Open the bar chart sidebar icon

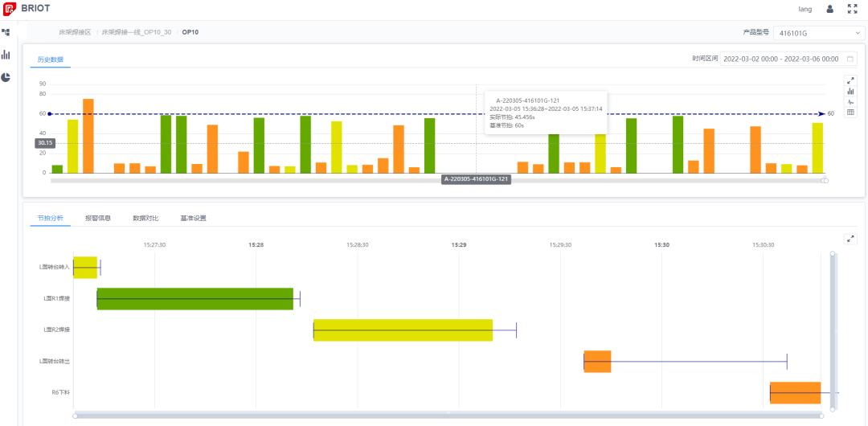(x=6, y=55)
